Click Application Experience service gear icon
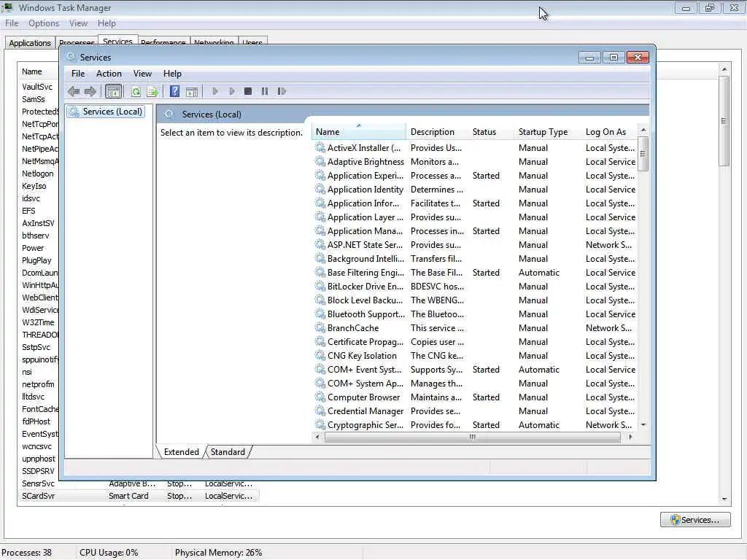747x560 pixels. point(320,175)
